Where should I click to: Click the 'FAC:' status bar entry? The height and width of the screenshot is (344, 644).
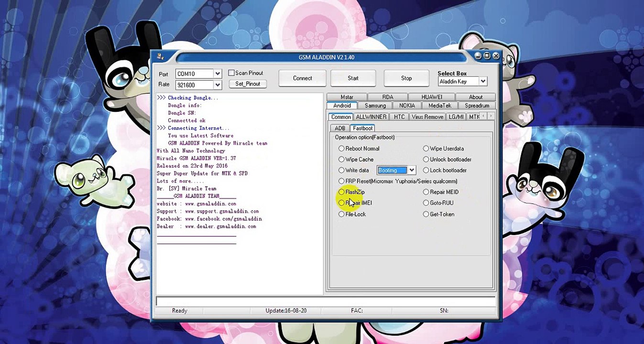click(357, 311)
